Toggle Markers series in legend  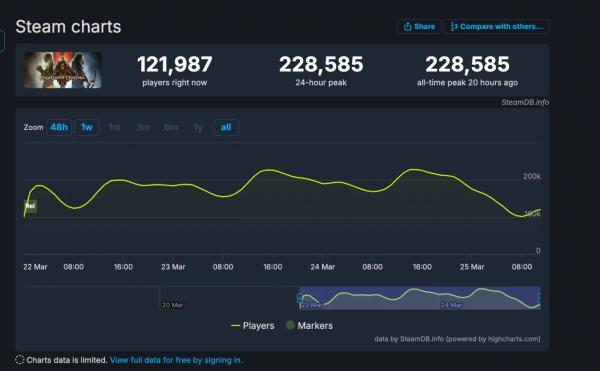click(x=310, y=325)
